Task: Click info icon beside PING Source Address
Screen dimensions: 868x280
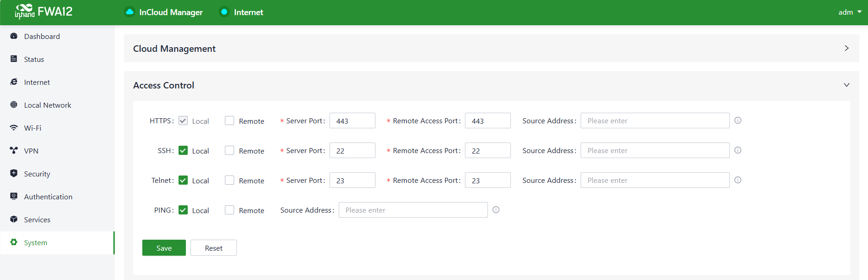Action: pyautogui.click(x=496, y=210)
